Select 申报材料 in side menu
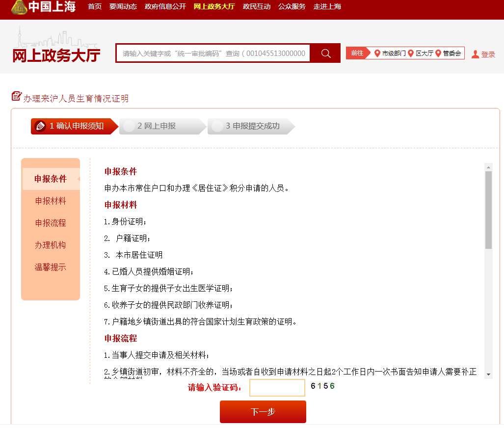Screen dimensions: 504x428 (51, 201)
